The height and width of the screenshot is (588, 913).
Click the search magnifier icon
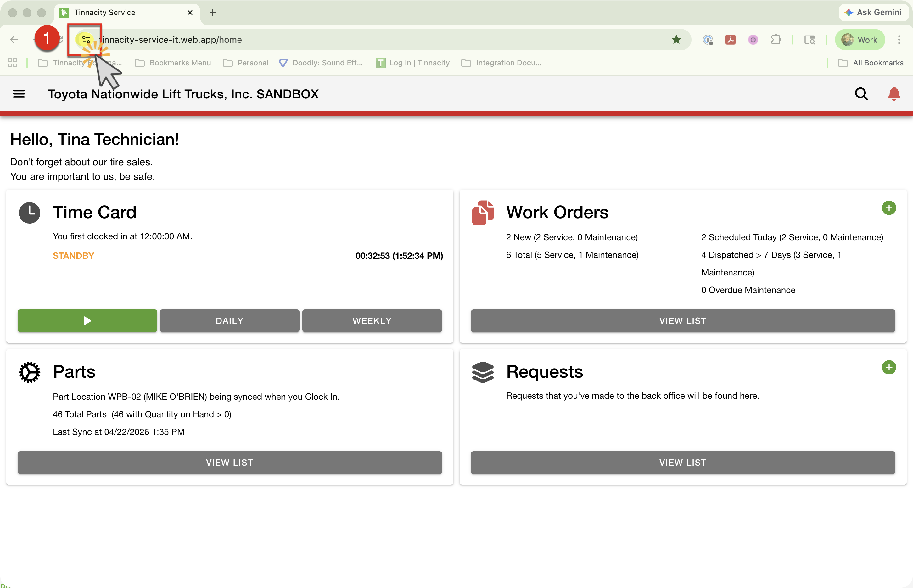pyautogui.click(x=861, y=94)
